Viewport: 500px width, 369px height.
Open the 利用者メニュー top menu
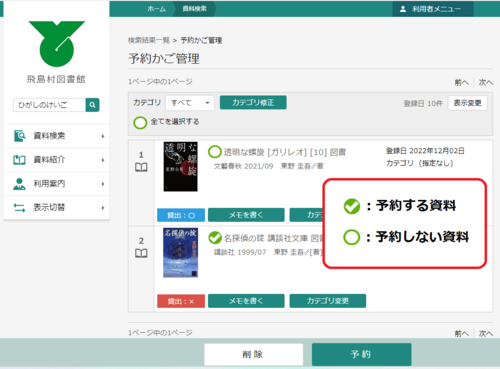(x=433, y=9)
